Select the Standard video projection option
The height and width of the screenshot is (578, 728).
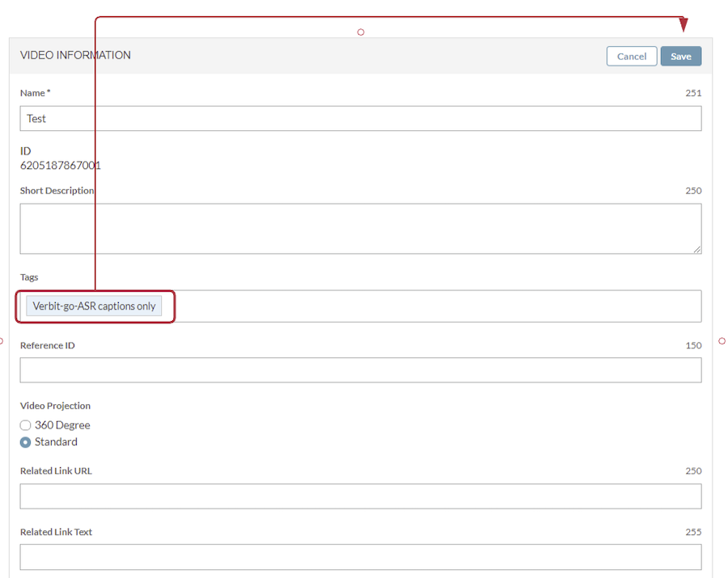pos(26,442)
